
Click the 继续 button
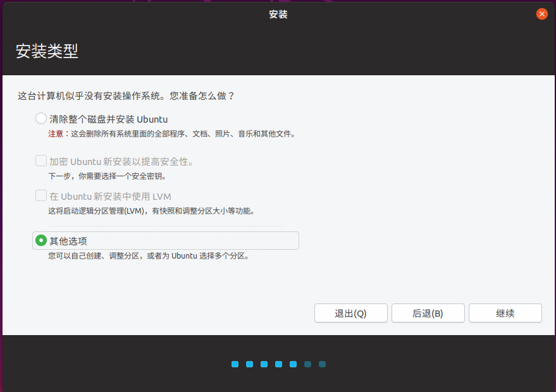[x=505, y=313]
